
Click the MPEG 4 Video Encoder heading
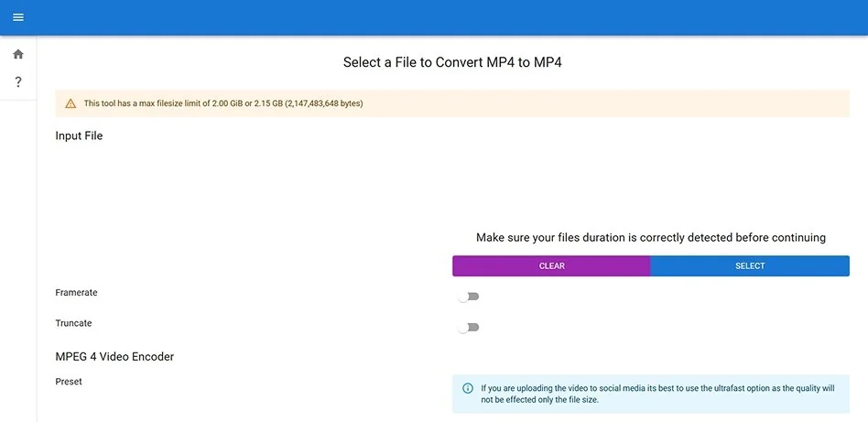tap(114, 356)
